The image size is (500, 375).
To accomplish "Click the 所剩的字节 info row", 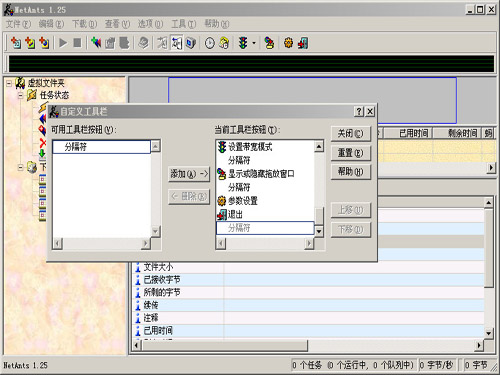I will pos(308,292).
